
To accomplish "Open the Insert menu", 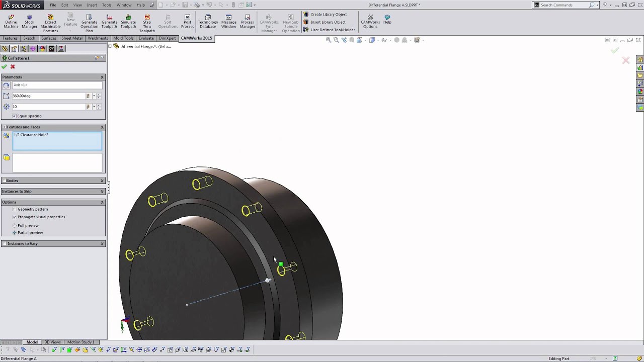I will [x=92, y=5].
